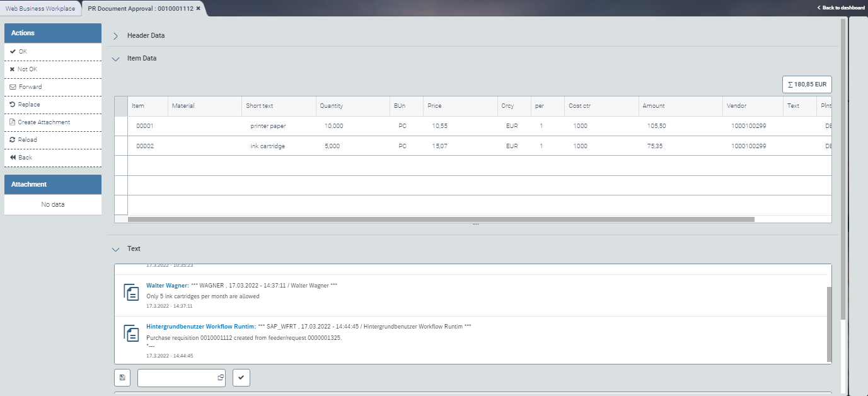The width and height of the screenshot is (868, 396).
Task: Collapse the Text section
Action: pyautogui.click(x=115, y=248)
